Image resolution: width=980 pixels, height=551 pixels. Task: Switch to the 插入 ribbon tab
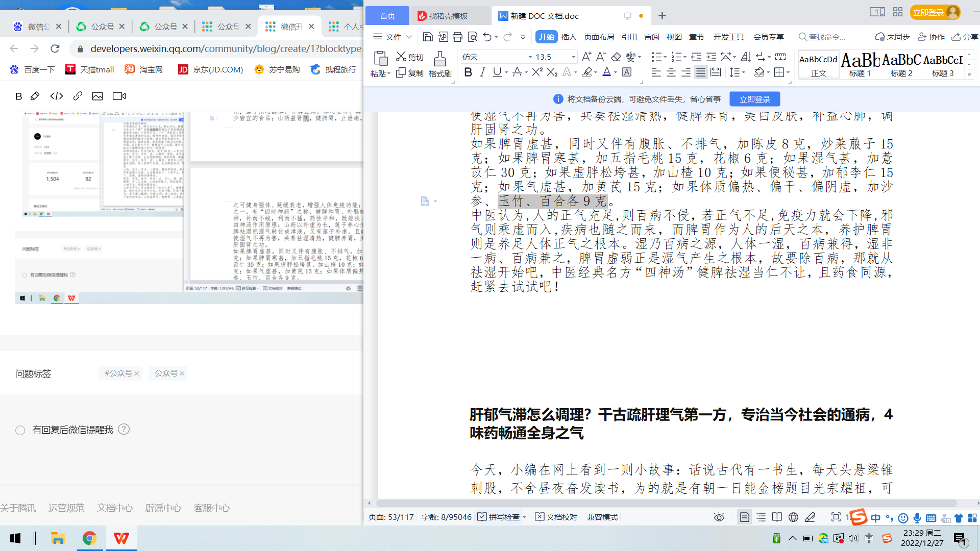(x=569, y=37)
